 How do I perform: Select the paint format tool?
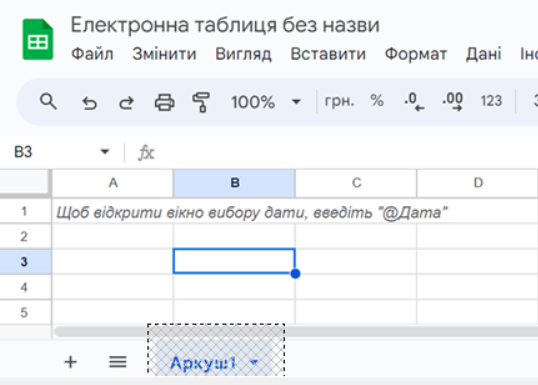(201, 102)
